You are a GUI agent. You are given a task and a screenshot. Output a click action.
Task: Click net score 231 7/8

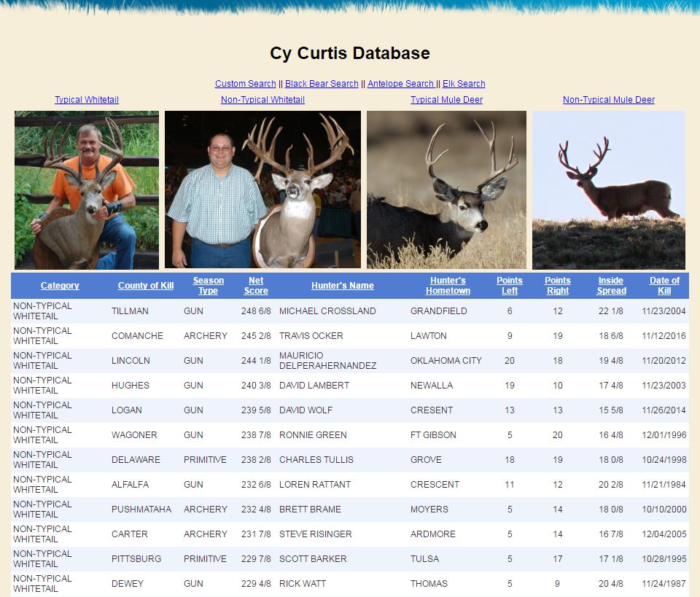pos(256,534)
